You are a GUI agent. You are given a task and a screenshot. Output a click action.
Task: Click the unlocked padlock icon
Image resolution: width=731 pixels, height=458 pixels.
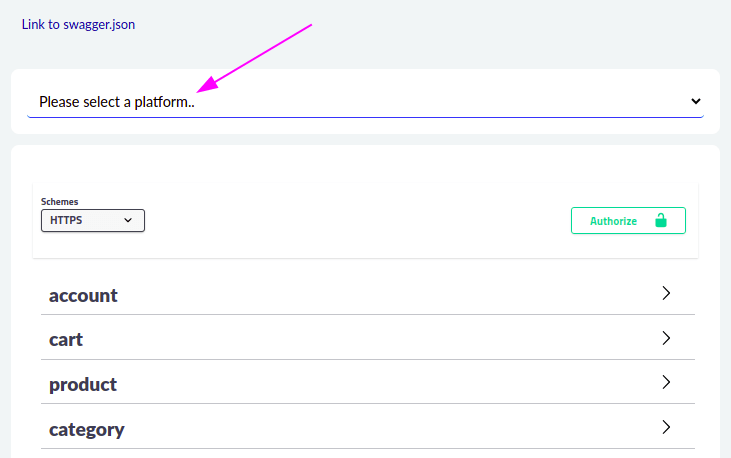[x=661, y=220]
